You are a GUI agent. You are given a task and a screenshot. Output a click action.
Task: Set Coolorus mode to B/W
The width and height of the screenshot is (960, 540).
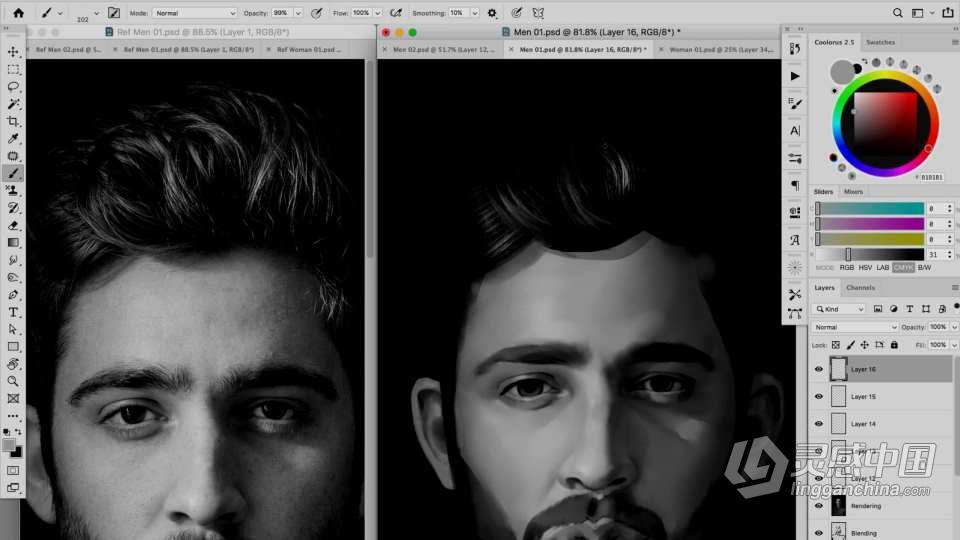924,268
